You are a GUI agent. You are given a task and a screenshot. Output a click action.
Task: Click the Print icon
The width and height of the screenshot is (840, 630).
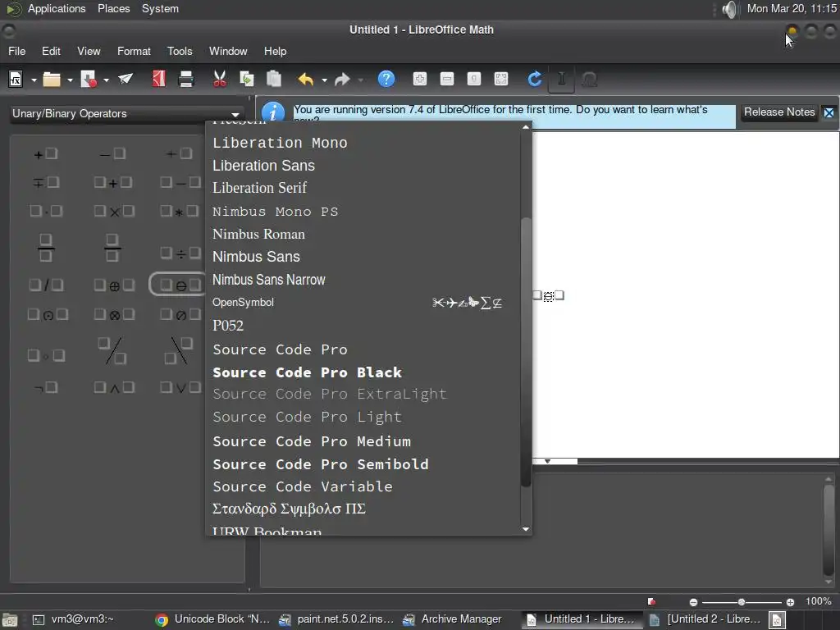point(186,80)
